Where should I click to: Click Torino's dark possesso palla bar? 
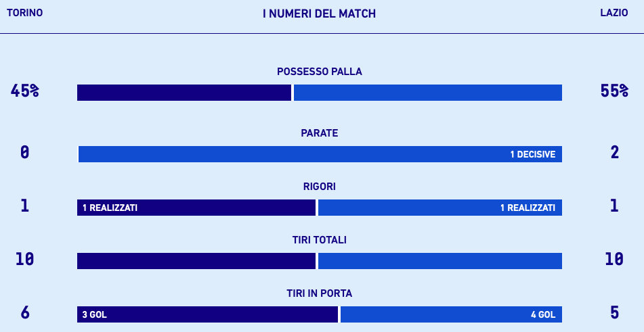(184, 93)
